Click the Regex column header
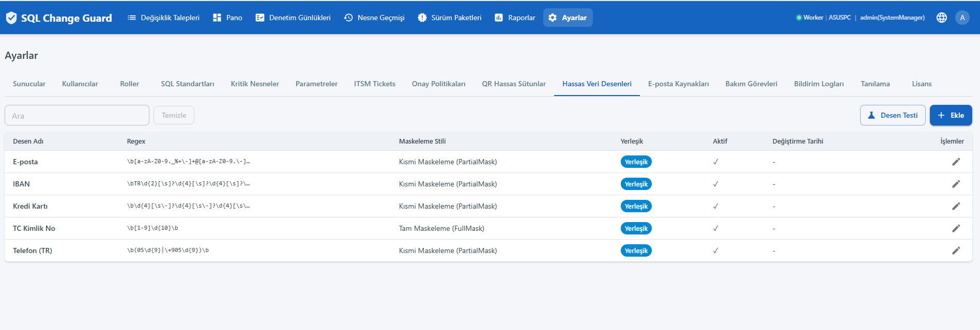Viewport: 980px width, 330px height. pyautogui.click(x=136, y=141)
